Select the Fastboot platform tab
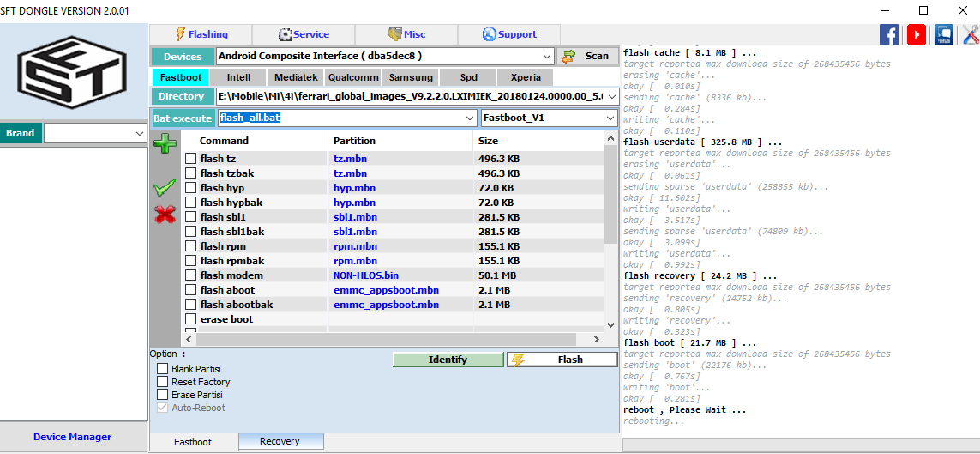This screenshot has height=454, width=980. 181,77
